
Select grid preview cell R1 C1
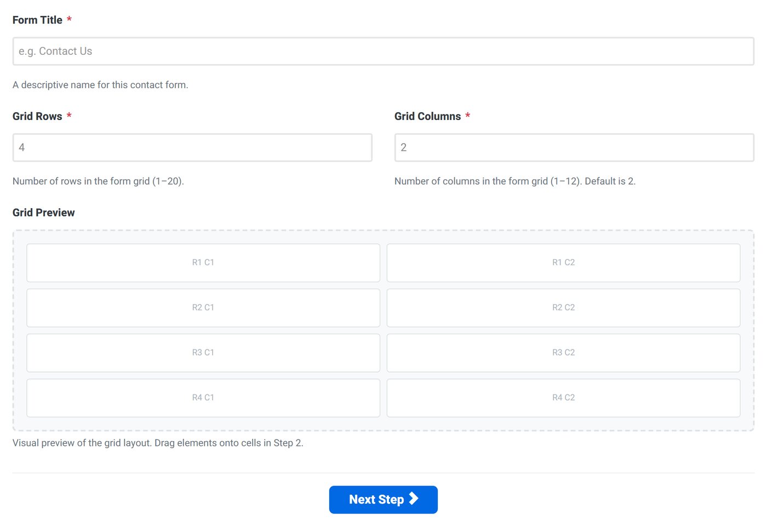tap(203, 263)
